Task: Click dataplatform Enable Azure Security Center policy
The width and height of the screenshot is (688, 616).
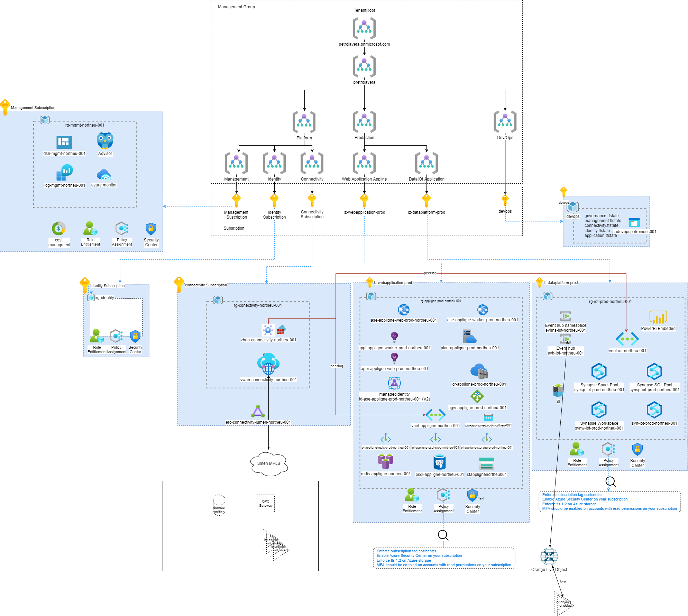Action: pyautogui.click(x=585, y=499)
